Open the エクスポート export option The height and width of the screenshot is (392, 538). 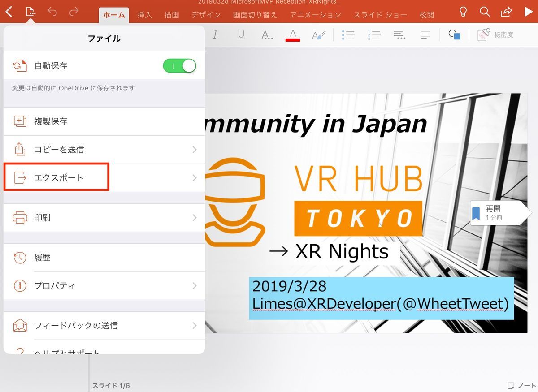pyautogui.click(x=104, y=178)
